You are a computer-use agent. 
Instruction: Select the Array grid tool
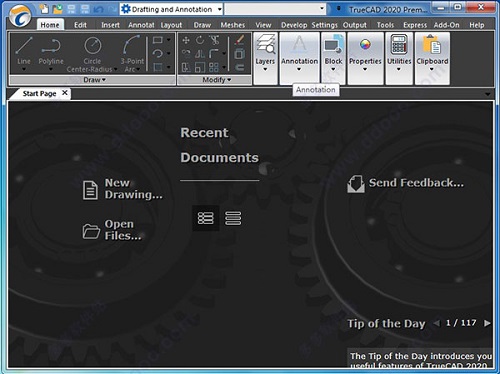point(214,67)
